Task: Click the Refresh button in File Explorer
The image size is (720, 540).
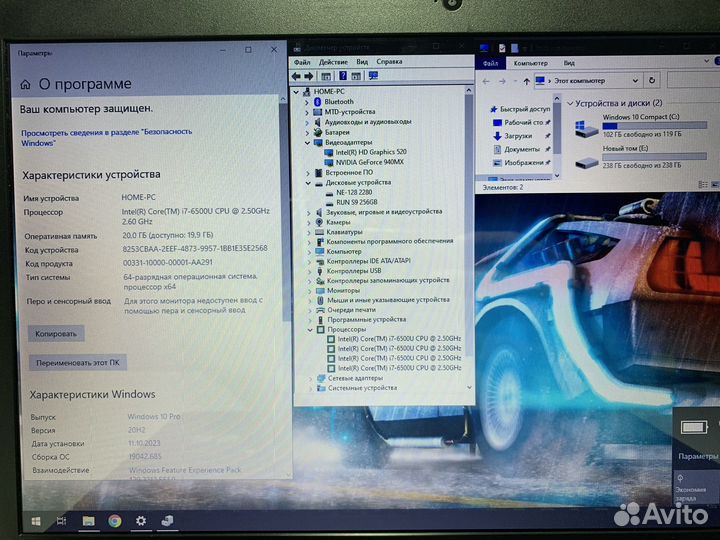Action: [x=652, y=80]
